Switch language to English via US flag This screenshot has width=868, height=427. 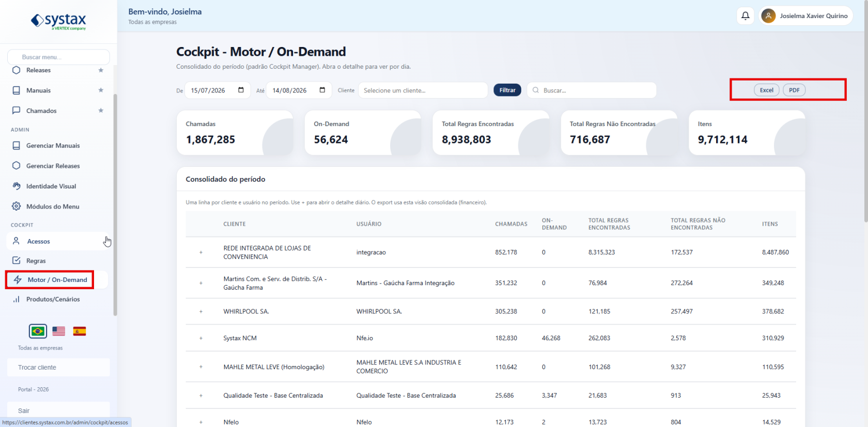point(59,331)
